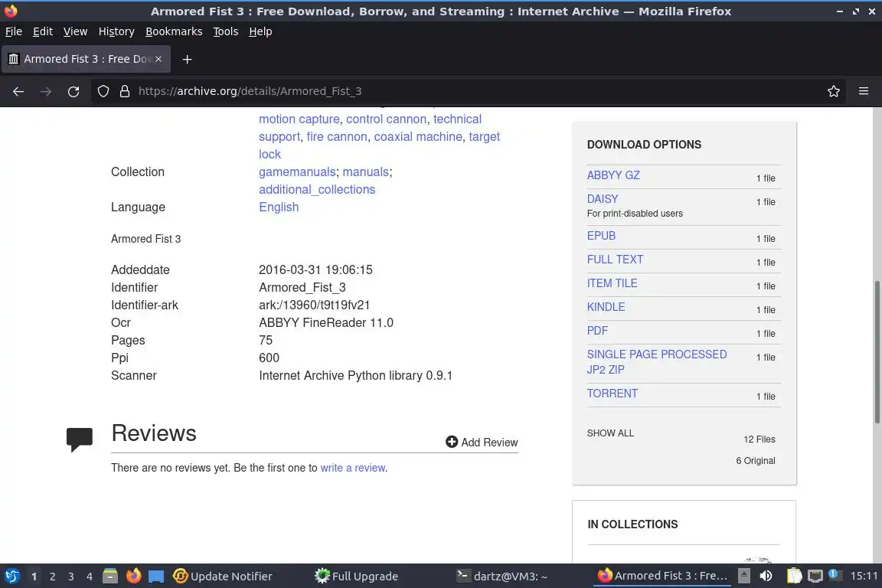The height and width of the screenshot is (588, 882).
Task: Download the DAISY format
Action: tap(603, 198)
